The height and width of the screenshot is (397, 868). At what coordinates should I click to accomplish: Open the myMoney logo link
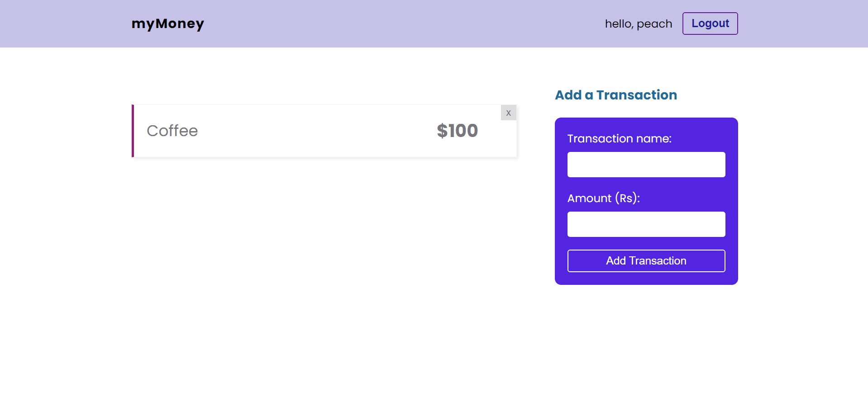point(168,24)
